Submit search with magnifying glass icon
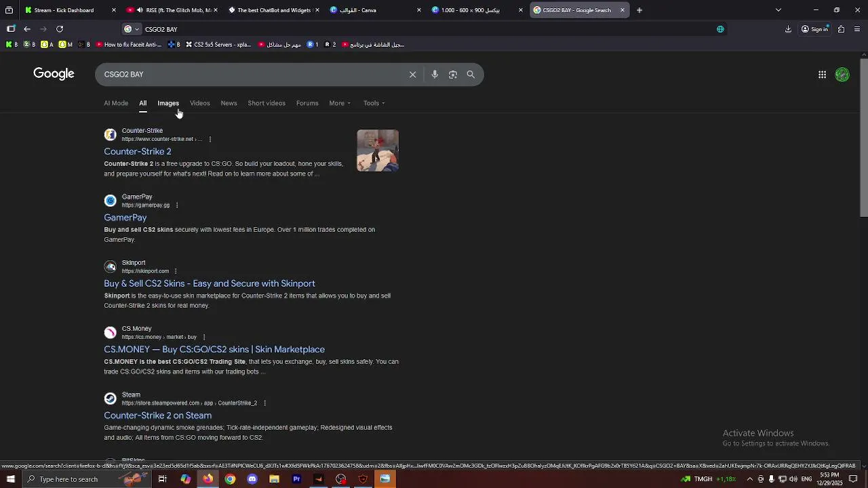 (471, 75)
